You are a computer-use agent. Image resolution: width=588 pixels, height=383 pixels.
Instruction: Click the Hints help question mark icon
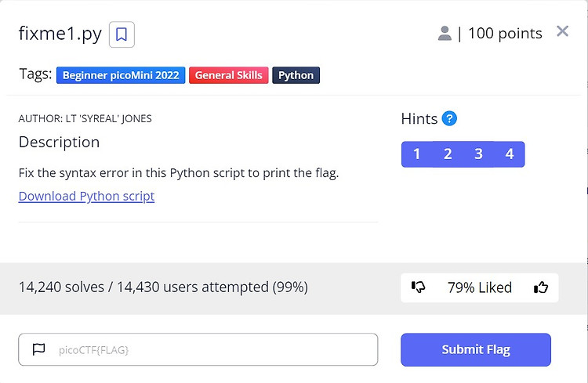pos(449,119)
